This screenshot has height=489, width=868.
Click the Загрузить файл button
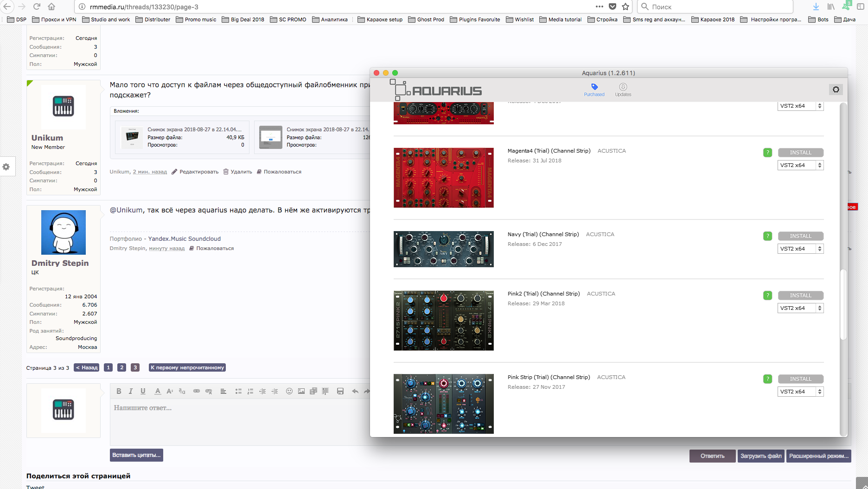761,456
